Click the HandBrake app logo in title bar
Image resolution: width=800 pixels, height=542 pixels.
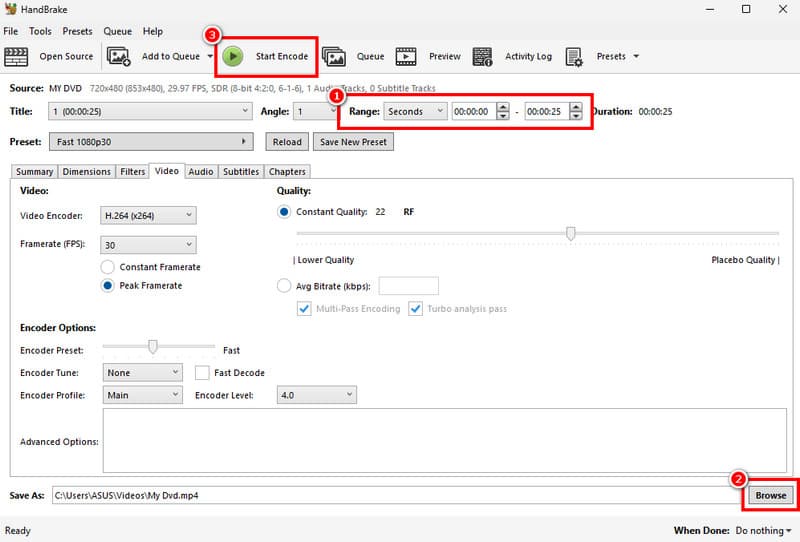click(x=12, y=9)
